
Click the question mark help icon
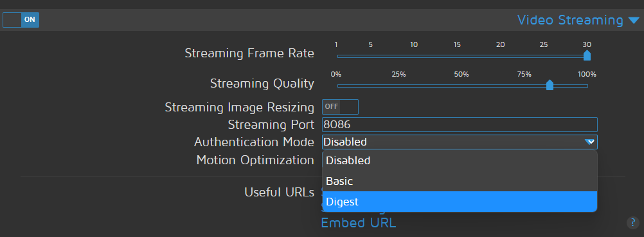[x=633, y=223]
